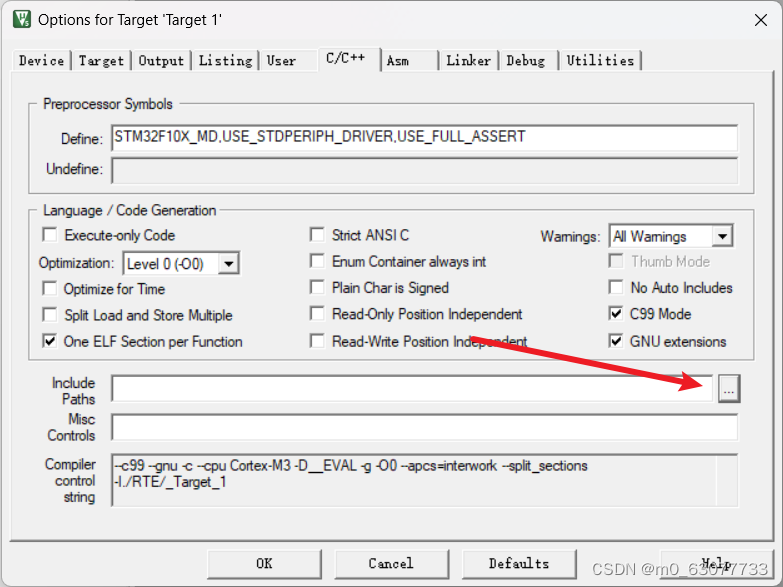
Task: Click the Cancel button
Action: tap(391, 564)
